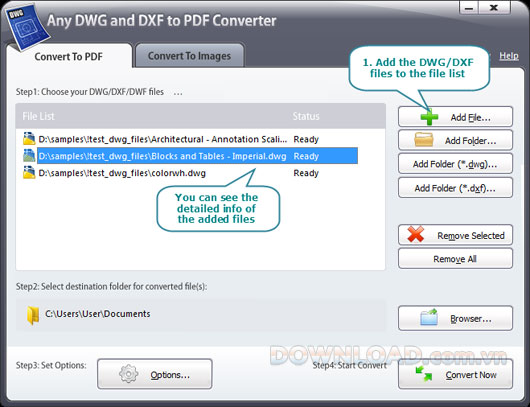The height and width of the screenshot is (407, 530).
Task: Click the green arrows Convert Now icon
Action: click(x=424, y=374)
